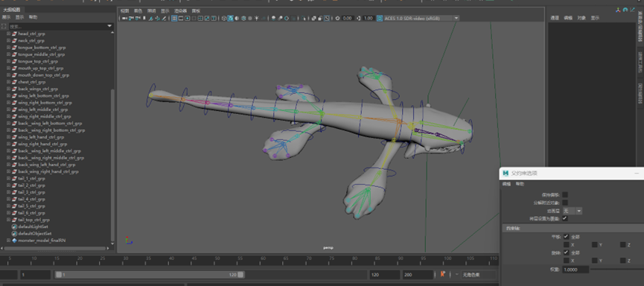Open the outliner search options dropdown arrow
Viewport: 644px width, 286px height.
[x=109, y=26]
